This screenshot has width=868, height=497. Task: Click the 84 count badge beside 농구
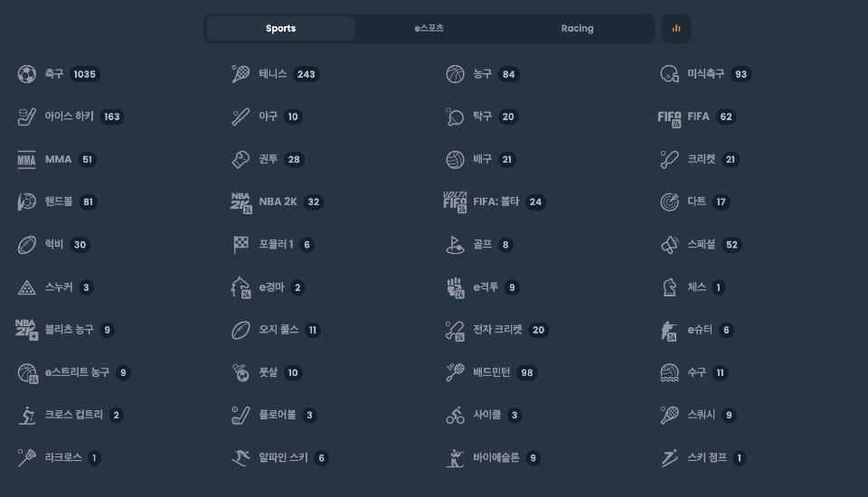[x=509, y=74]
